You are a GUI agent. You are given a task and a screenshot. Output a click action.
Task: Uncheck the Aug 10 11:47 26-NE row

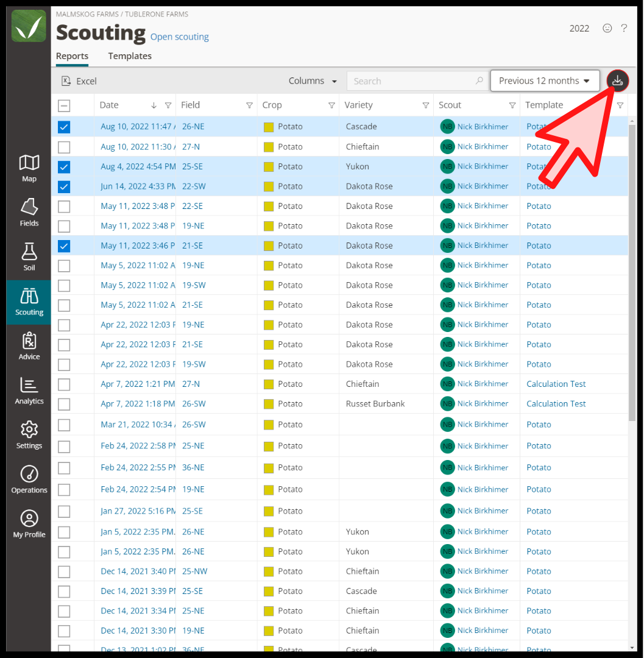64,127
